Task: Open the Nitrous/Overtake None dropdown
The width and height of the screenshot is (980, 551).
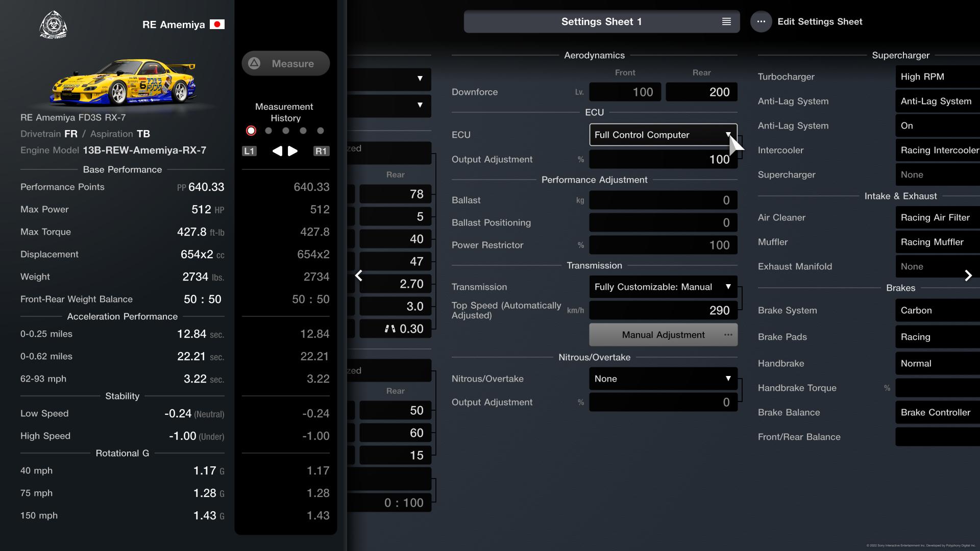Action: (x=663, y=379)
